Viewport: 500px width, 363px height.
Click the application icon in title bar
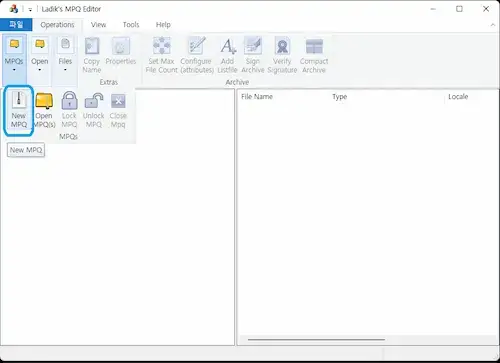click(x=14, y=9)
